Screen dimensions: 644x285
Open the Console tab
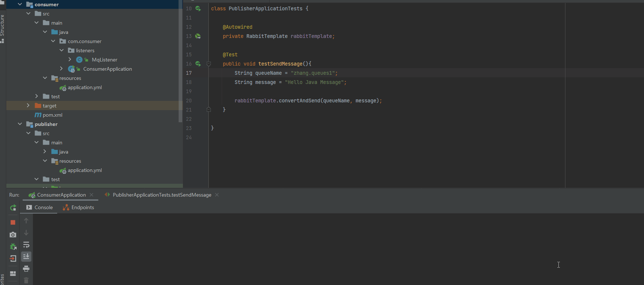[x=39, y=207]
